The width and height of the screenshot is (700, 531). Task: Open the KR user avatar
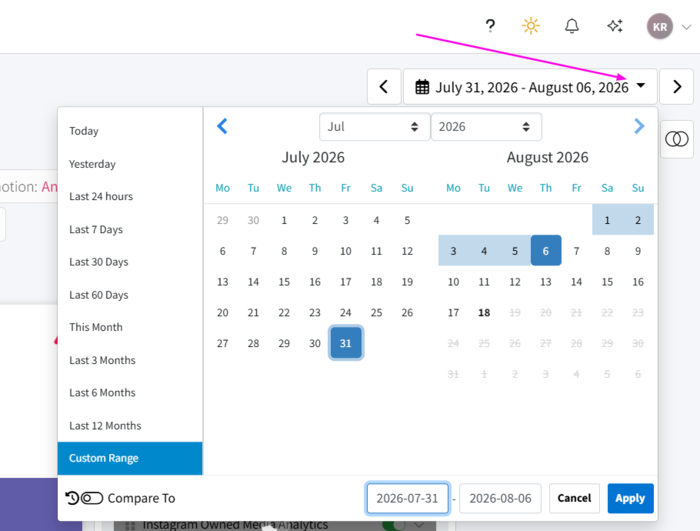(660, 26)
